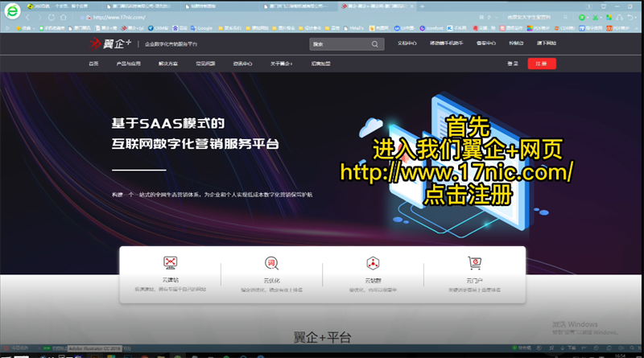Click the red 注册 button

tap(542, 64)
